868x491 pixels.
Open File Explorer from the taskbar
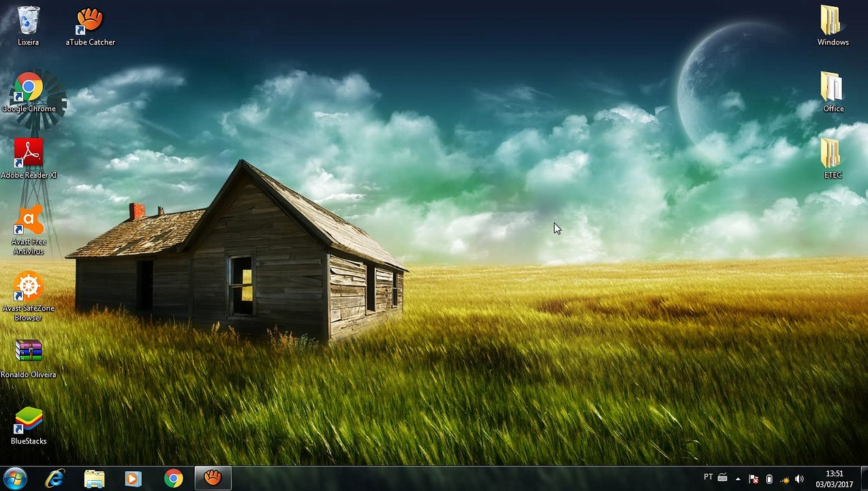click(95, 479)
